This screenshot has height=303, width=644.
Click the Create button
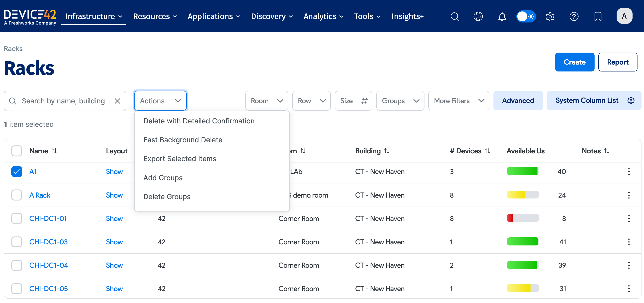(x=575, y=62)
